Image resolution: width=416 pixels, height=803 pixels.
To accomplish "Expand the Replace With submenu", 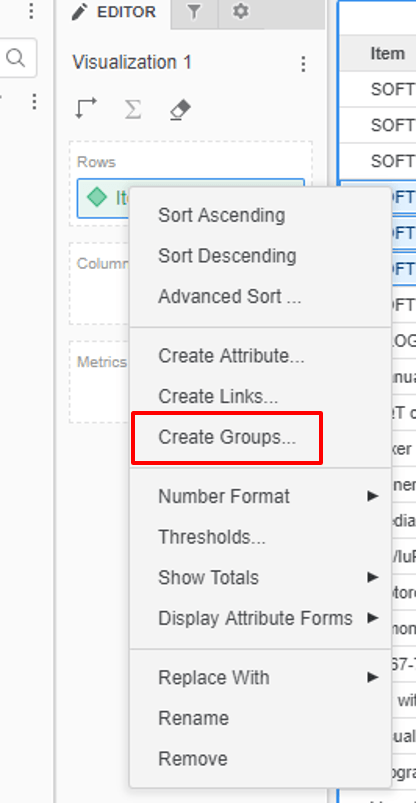I will pos(261,678).
